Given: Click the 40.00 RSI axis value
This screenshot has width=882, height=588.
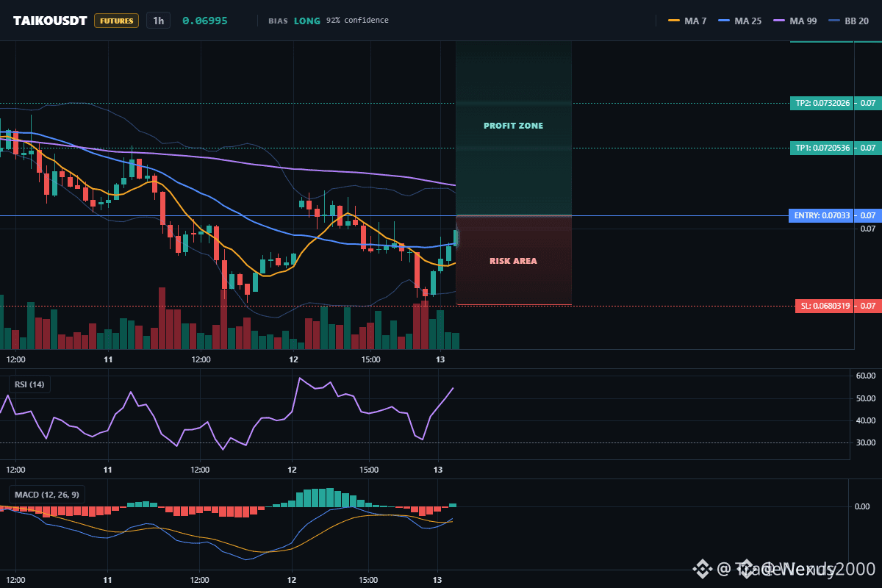Looking at the screenshot, I should (866, 420).
